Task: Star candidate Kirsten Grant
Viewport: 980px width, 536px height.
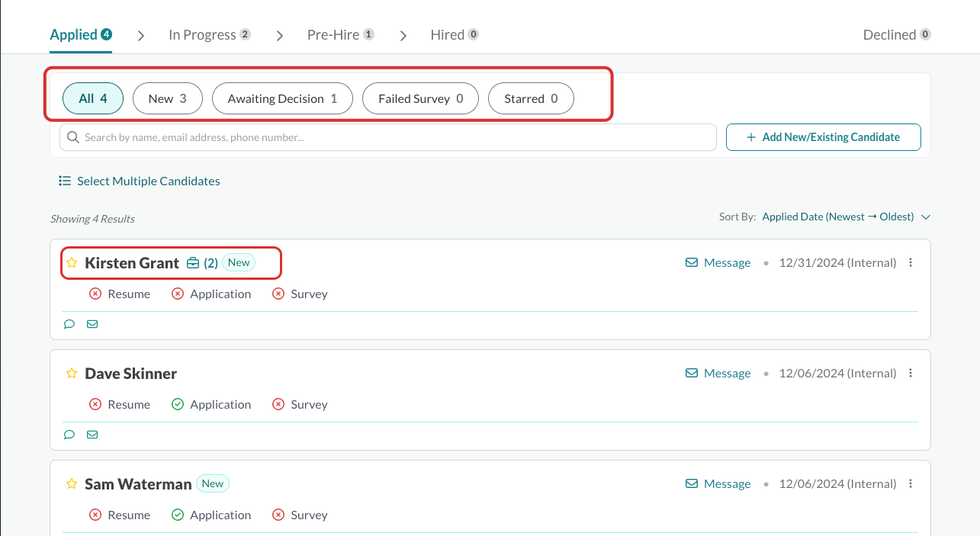Action: pos(72,263)
